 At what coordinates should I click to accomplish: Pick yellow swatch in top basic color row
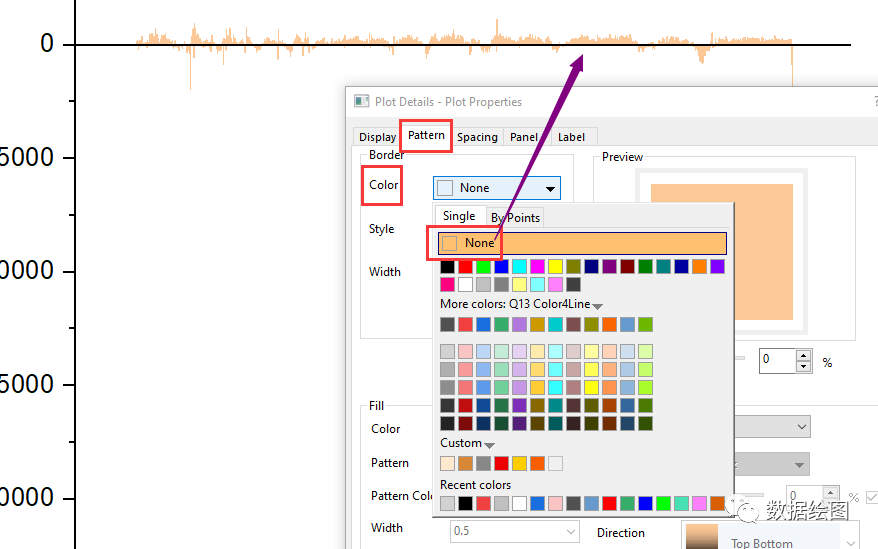click(x=555, y=267)
